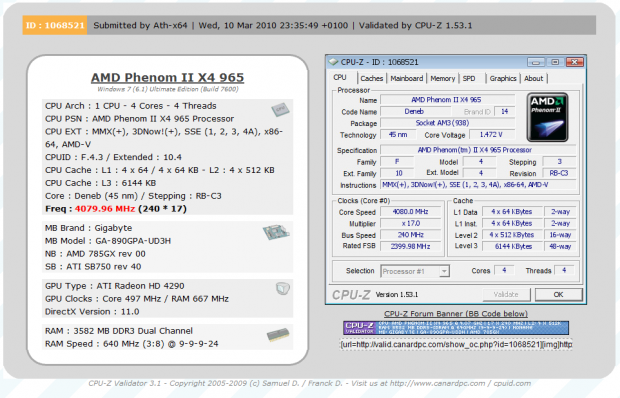620x398 pixels.
Task: Click the Revision RB-C3 value
Action: [x=558, y=173]
